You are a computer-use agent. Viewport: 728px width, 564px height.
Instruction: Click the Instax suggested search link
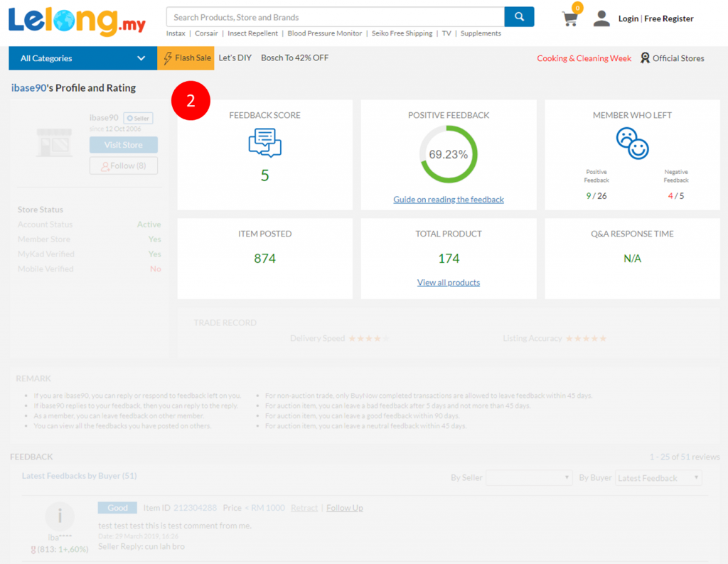click(176, 33)
